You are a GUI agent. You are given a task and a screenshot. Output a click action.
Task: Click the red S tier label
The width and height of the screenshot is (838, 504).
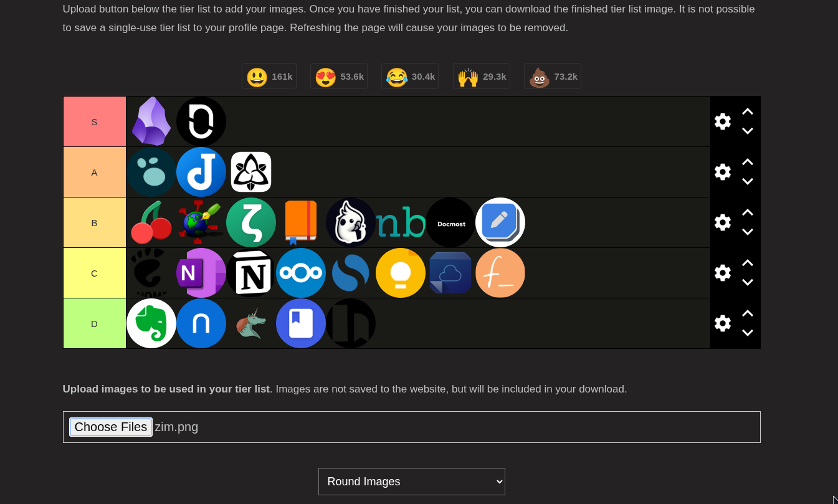coord(95,121)
